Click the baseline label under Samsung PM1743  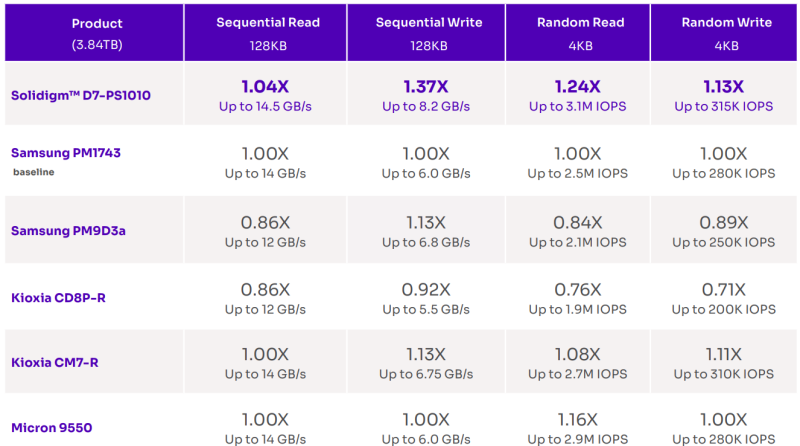(x=34, y=172)
